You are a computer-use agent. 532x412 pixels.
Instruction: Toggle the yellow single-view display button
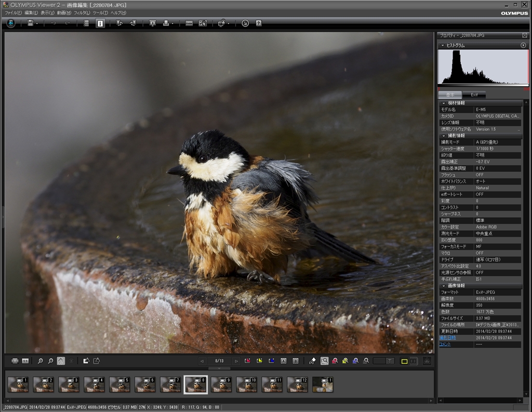(404, 361)
